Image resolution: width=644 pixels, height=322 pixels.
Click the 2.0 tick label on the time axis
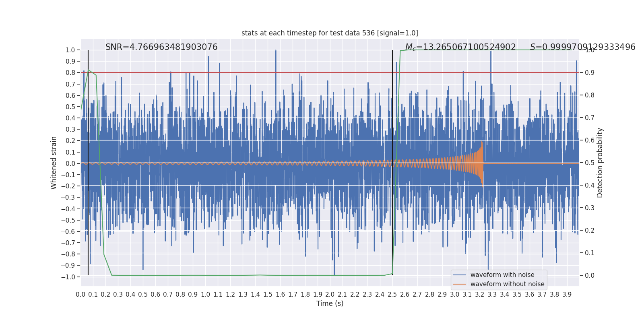click(330, 295)
